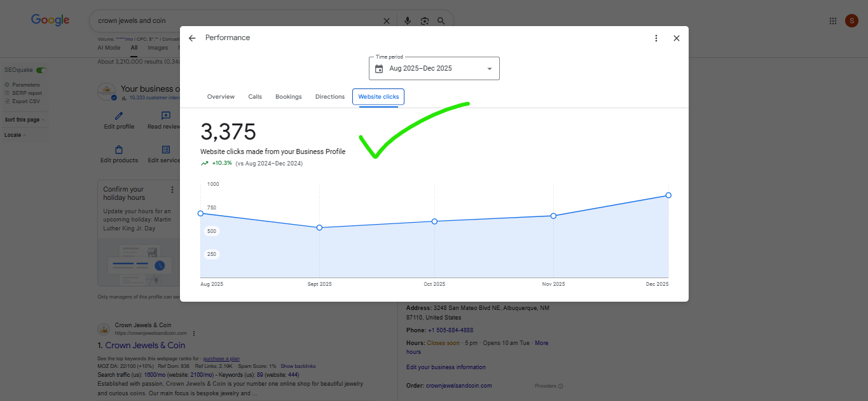Click Edit your business information

tap(446, 367)
